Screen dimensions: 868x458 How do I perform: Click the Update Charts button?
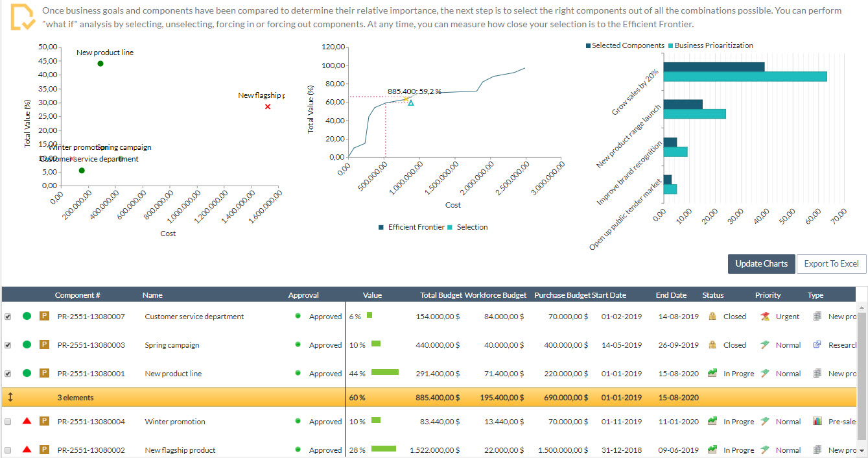[x=761, y=263]
